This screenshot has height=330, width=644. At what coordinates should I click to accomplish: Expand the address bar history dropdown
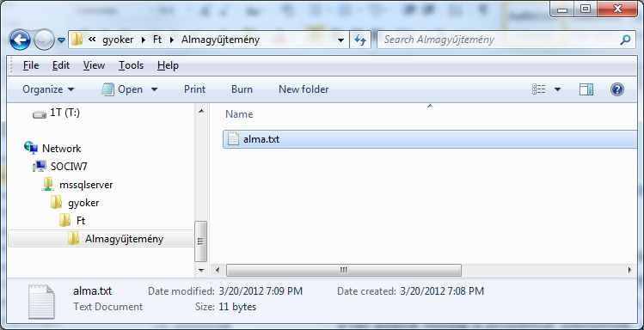coord(340,40)
